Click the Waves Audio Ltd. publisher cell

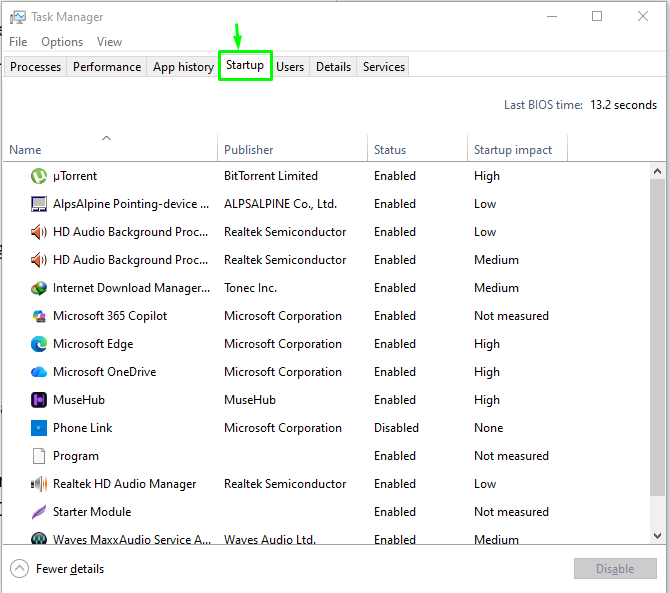point(270,539)
